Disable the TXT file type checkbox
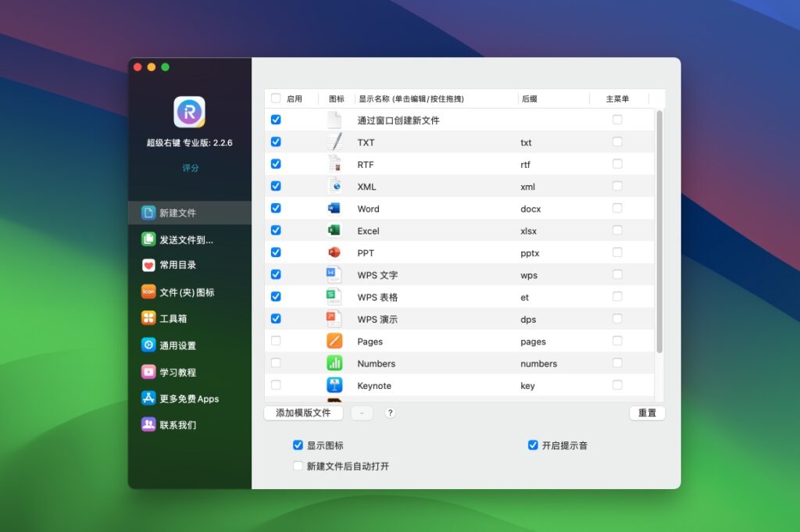Image resolution: width=800 pixels, height=532 pixels. (x=276, y=141)
